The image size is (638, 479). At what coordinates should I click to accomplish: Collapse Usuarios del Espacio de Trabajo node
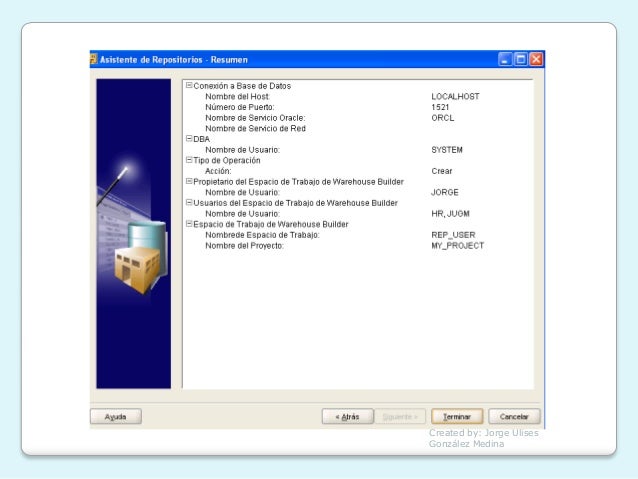click(x=189, y=202)
